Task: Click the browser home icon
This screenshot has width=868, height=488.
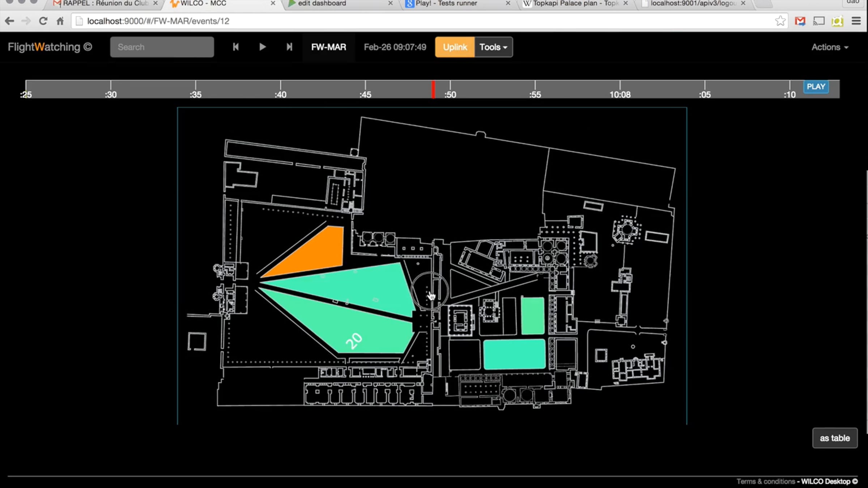Action: coord(60,21)
